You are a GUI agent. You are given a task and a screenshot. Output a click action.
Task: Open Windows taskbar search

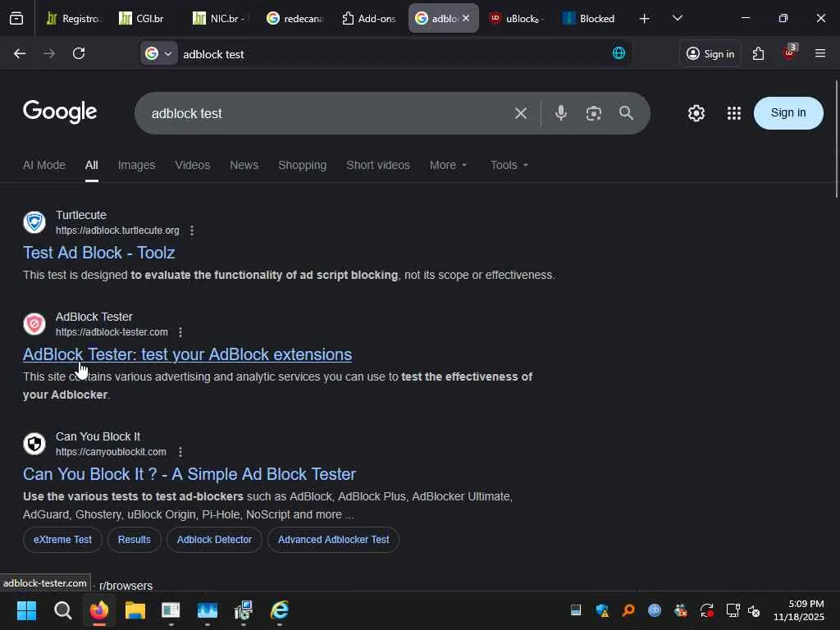coord(62,610)
